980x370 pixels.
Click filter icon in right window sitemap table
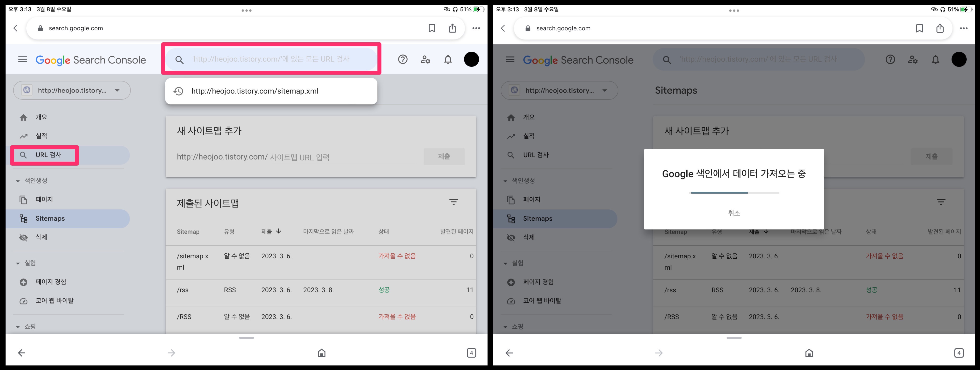point(941,202)
